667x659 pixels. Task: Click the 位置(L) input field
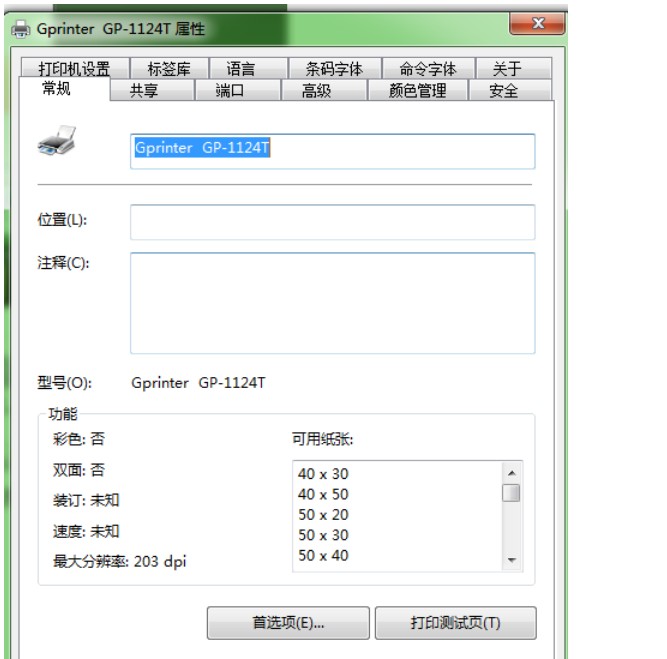coord(333,222)
